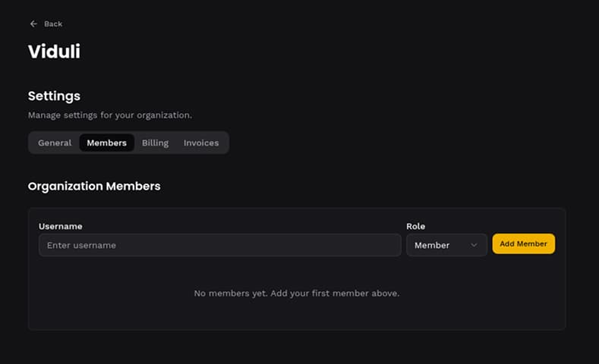Focus the Enter username input field
This screenshot has width=599, height=364.
tap(219, 245)
